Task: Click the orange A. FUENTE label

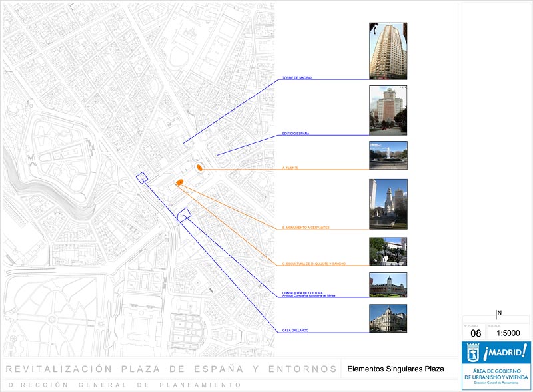Action: click(x=290, y=168)
